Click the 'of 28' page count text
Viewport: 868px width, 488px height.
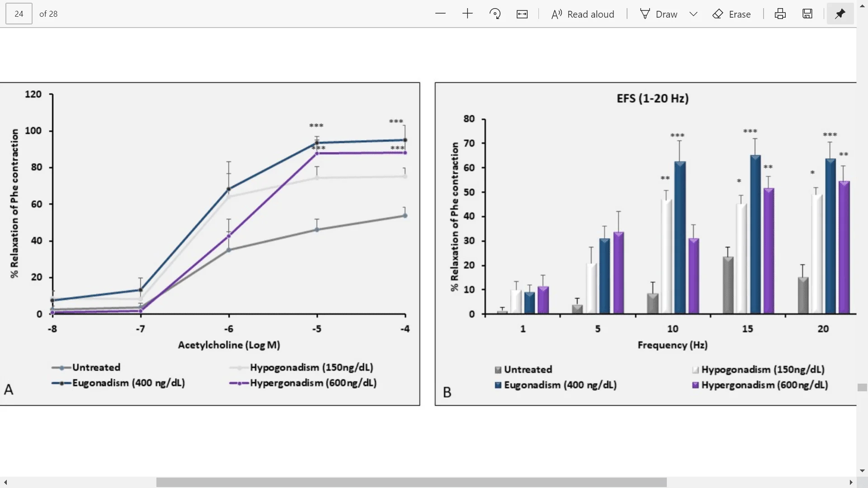[48, 14]
